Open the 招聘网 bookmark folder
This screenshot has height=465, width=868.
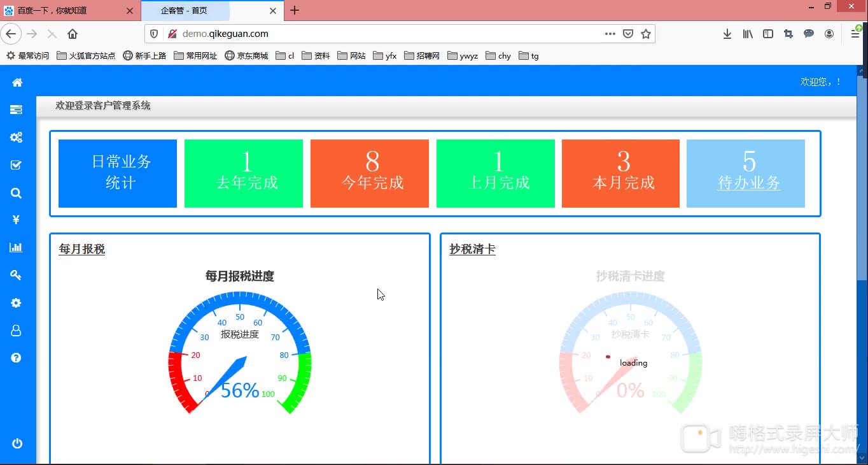(422, 55)
